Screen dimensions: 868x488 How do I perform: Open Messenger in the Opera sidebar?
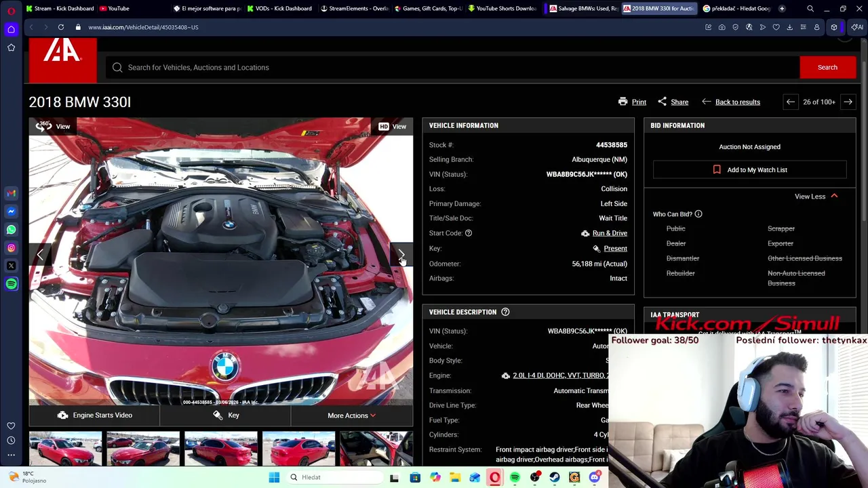click(11, 211)
